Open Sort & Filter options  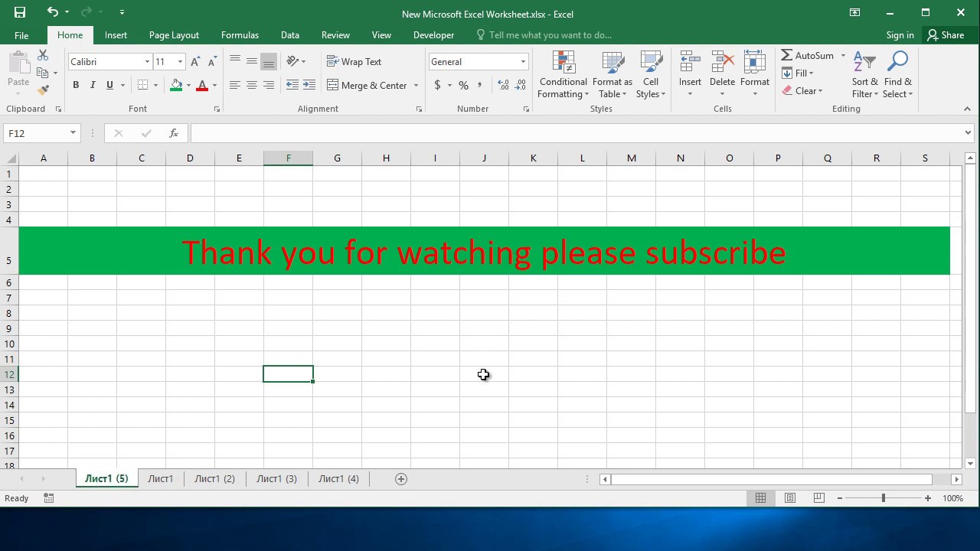(865, 75)
